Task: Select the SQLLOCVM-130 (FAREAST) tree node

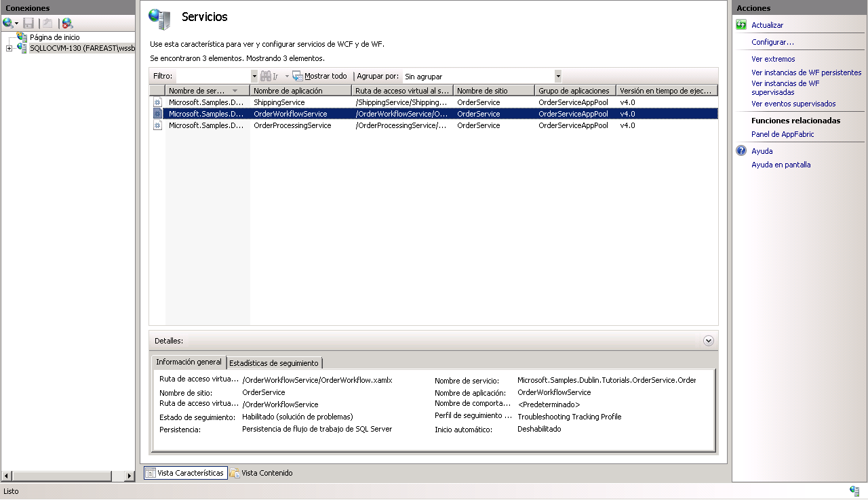Action: (x=82, y=49)
